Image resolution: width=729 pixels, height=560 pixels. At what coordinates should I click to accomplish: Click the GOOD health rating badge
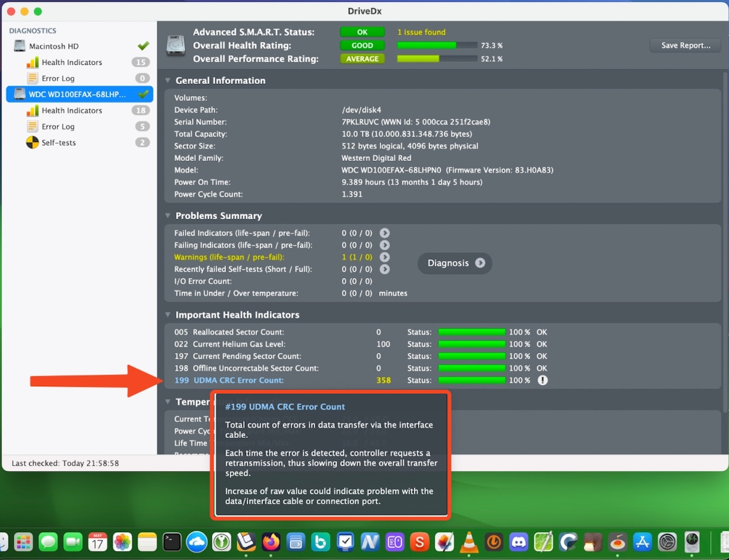tap(362, 46)
